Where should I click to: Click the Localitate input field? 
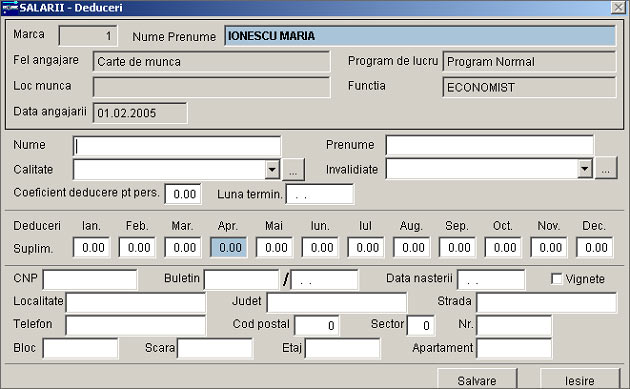pyautogui.click(x=136, y=303)
